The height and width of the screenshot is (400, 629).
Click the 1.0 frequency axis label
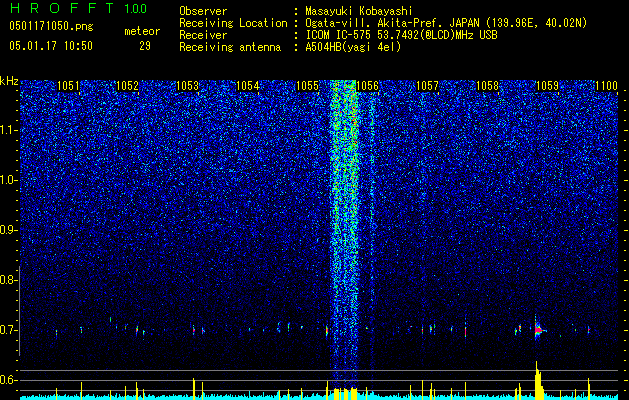point(8,180)
